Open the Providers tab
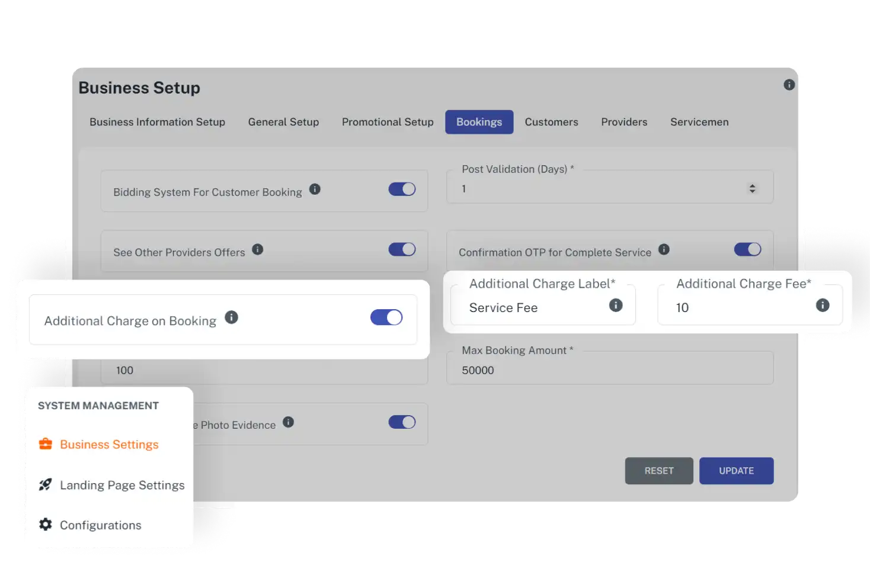Screen dimensions: 870x588 coord(624,122)
